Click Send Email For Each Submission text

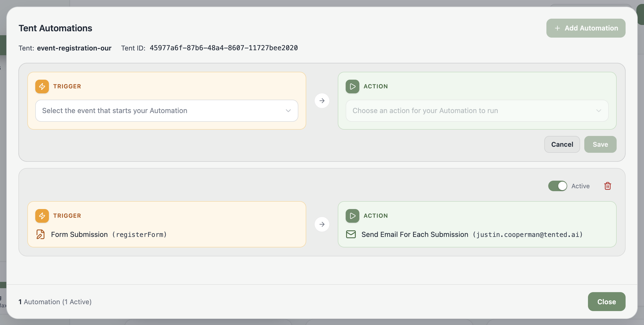415,234
